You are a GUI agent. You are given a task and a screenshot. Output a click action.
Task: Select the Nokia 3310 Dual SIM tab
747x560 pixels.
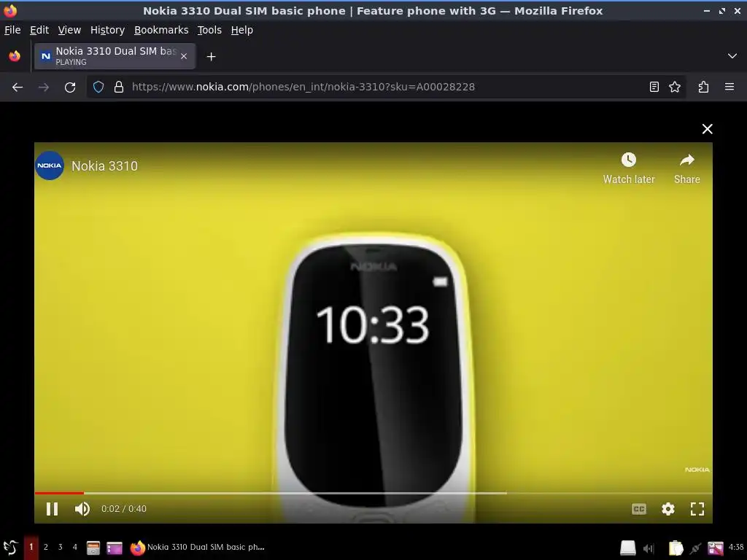tap(115, 56)
